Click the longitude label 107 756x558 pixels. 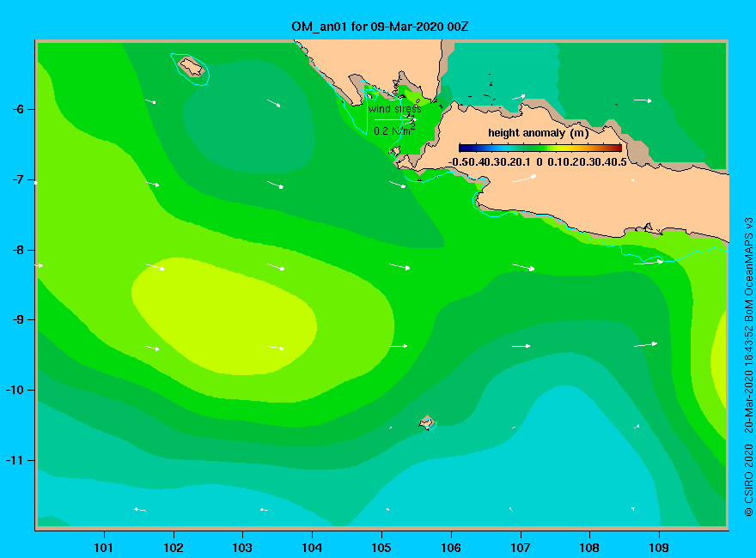[x=521, y=548]
